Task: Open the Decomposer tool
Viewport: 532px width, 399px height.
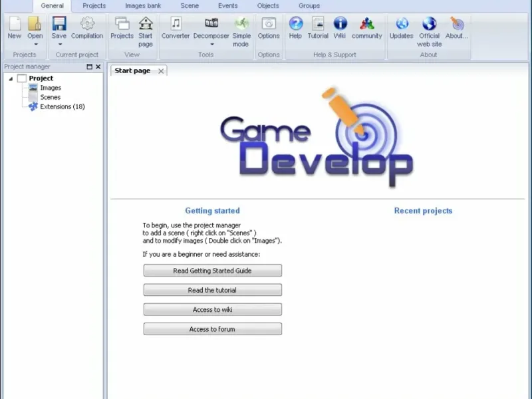Action: click(x=211, y=28)
